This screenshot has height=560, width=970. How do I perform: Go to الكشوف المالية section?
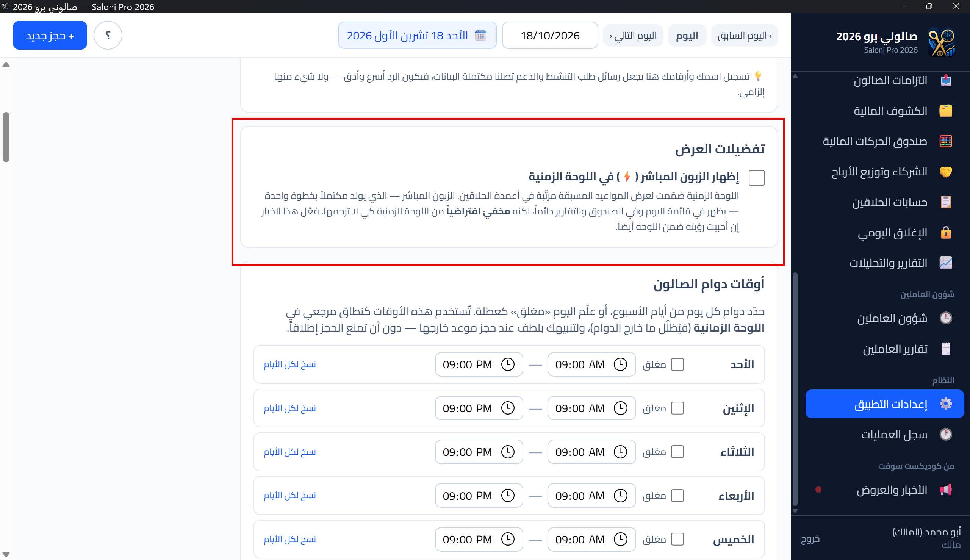pyautogui.click(x=885, y=111)
